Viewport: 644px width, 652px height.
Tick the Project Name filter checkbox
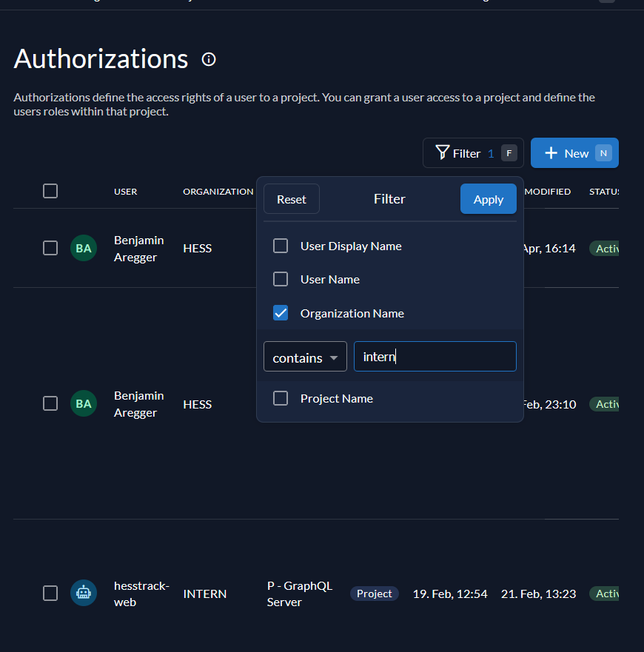click(281, 398)
